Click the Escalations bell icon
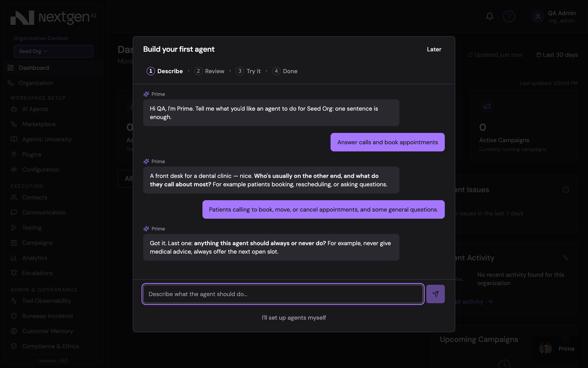The width and height of the screenshot is (588, 368). (x=14, y=273)
